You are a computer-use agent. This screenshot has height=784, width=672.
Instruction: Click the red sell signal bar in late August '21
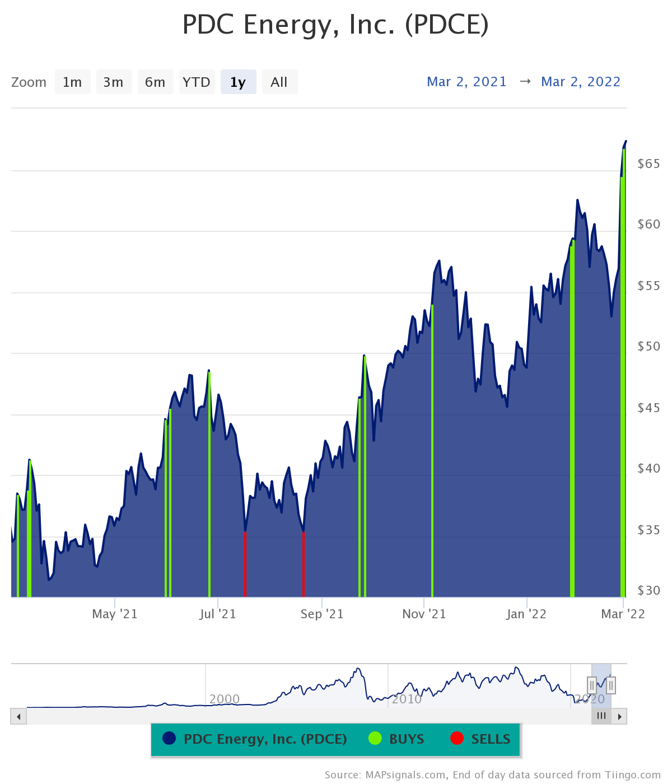click(303, 564)
